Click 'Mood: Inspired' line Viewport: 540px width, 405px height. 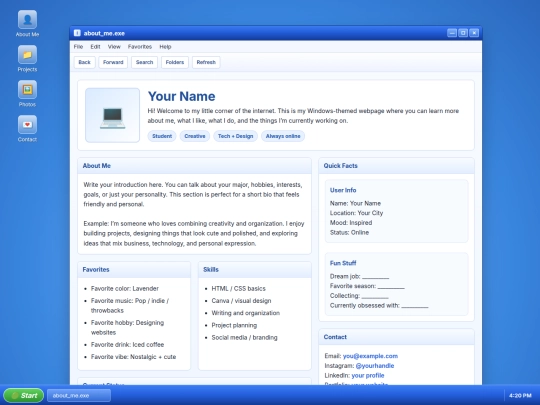click(x=351, y=223)
